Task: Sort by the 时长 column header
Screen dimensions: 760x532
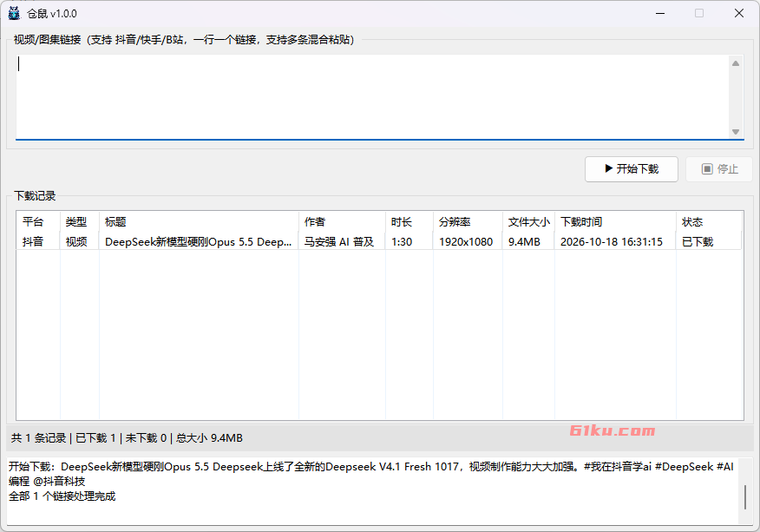Action: pyautogui.click(x=409, y=221)
